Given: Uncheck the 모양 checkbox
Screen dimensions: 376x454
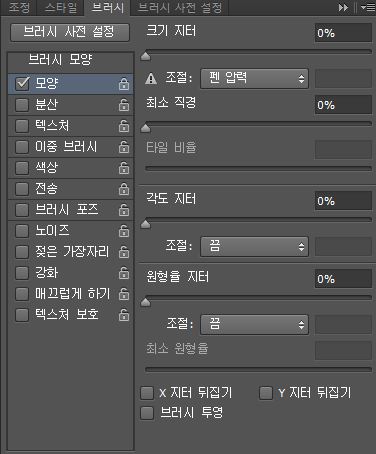Looking at the screenshot, I should [22, 84].
